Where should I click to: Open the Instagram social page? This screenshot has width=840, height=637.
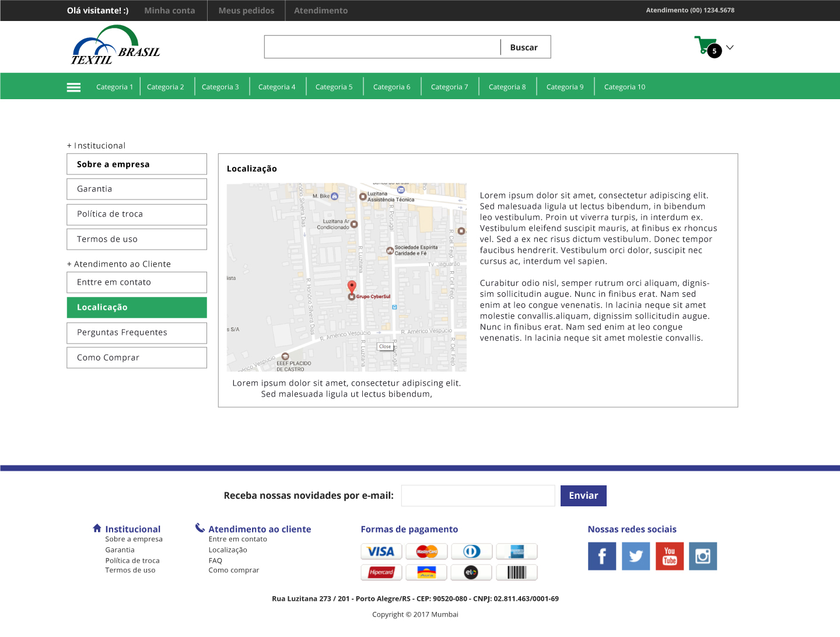[x=702, y=556]
